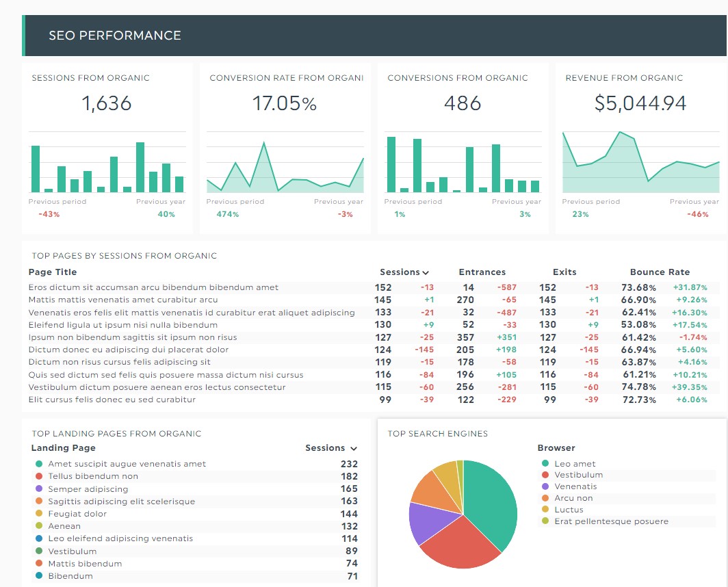Open page 'Ipsum non bibendum sagittis sit ipsum non risus'
Image resolution: width=728 pixels, height=587 pixels.
(133, 337)
